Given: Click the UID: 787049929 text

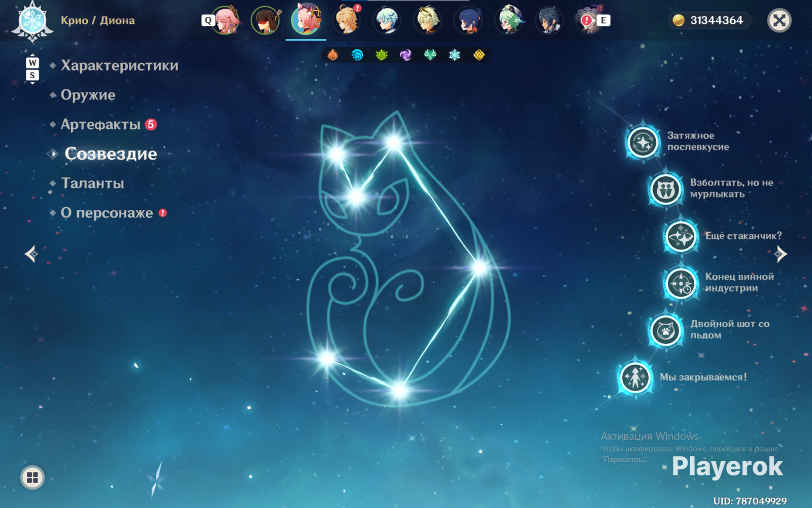Looking at the screenshot, I should pyautogui.click(x=750, y=501).
